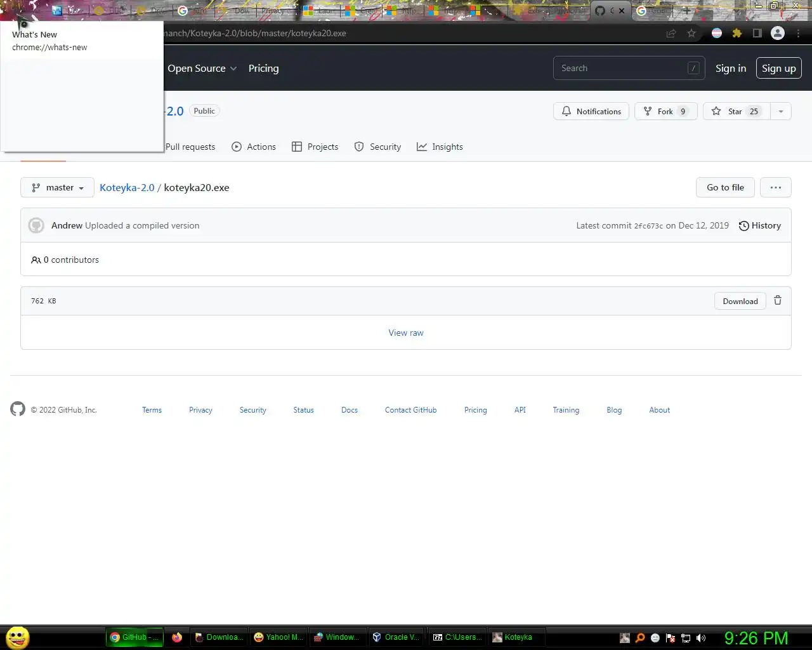Open smiley face start button in taskbar

pos(18,637)
